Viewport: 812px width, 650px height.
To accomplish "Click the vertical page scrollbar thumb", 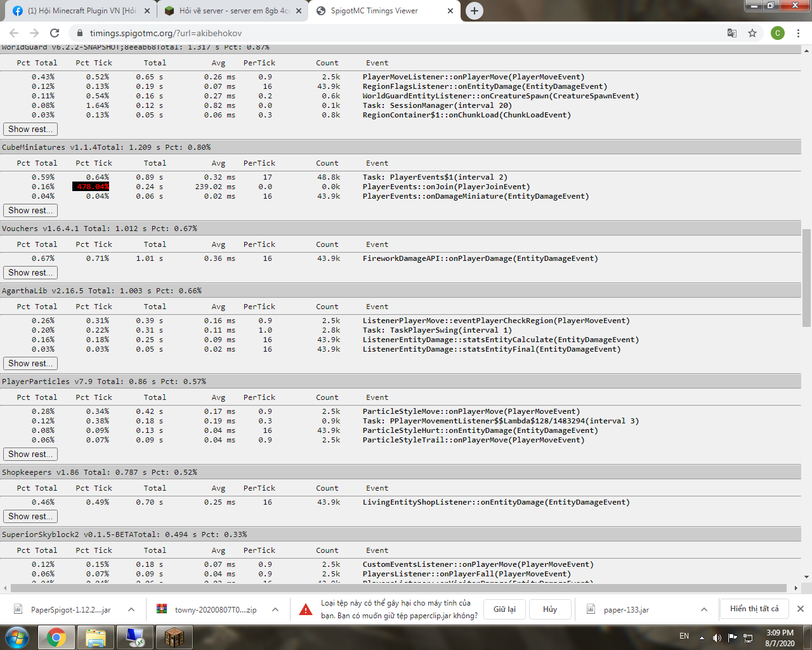I will tap(807, 278).
